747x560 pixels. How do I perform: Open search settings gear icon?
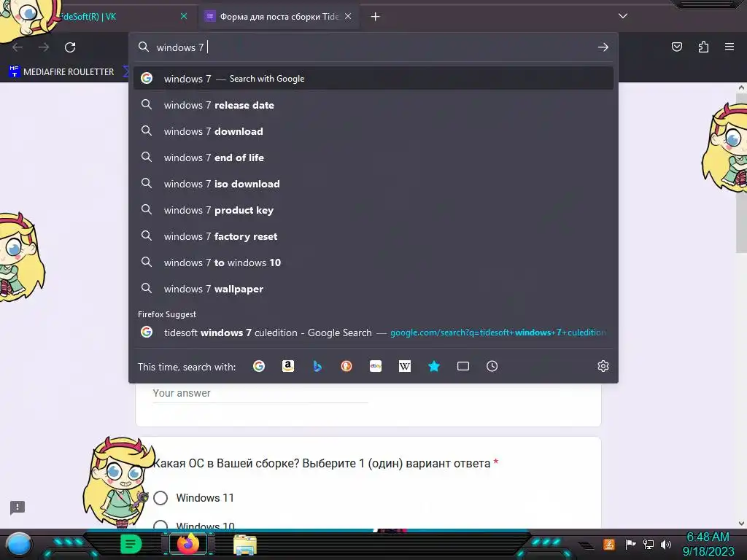click(x=603, y=366)
